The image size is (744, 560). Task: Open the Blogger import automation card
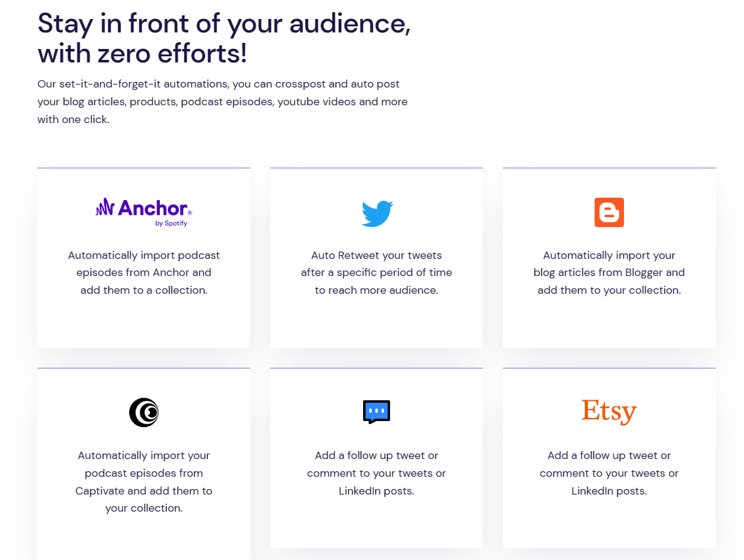[x=609, y=258]
